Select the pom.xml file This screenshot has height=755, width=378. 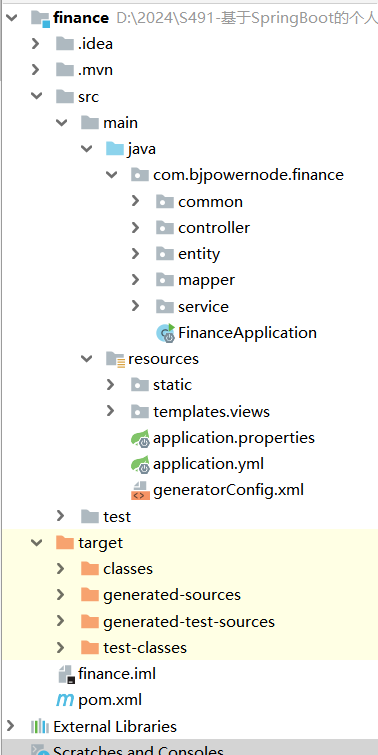[x=110, y=700]
